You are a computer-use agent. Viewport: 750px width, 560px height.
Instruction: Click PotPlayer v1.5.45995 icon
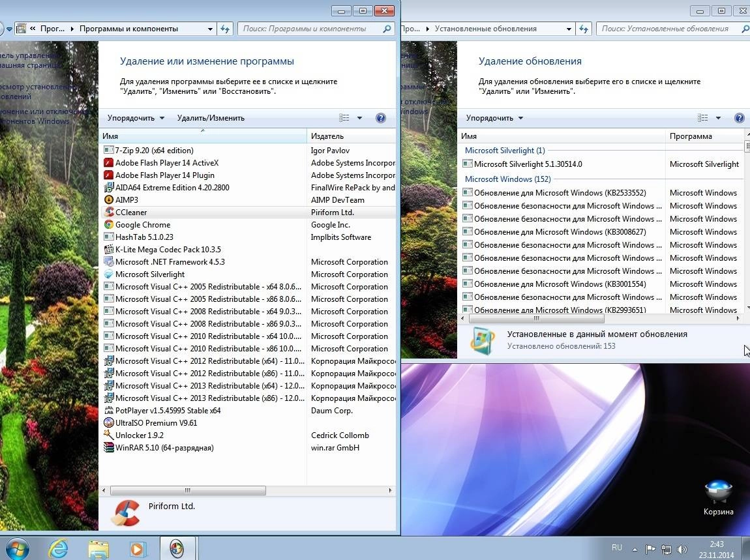pos(108,410)
